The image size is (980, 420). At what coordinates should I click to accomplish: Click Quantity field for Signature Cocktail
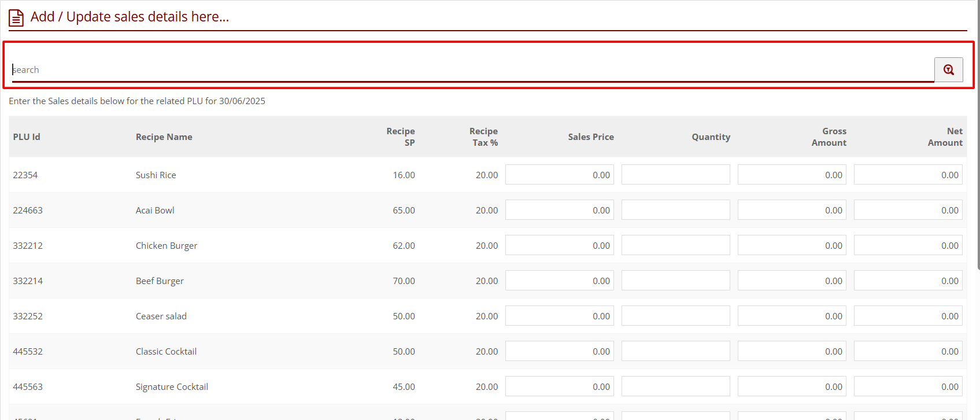[675, 386]
